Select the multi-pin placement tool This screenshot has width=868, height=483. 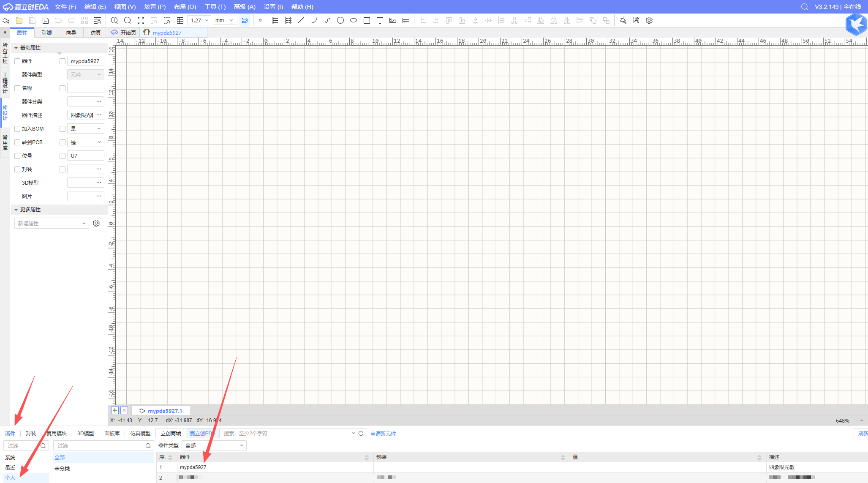point(275,20)
